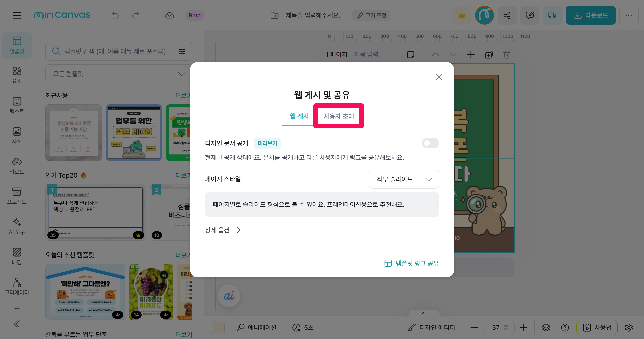The width and height of the screenshot is (644, 339).
Task: Click the 크기 조정 button
Action: click(371, 15)
